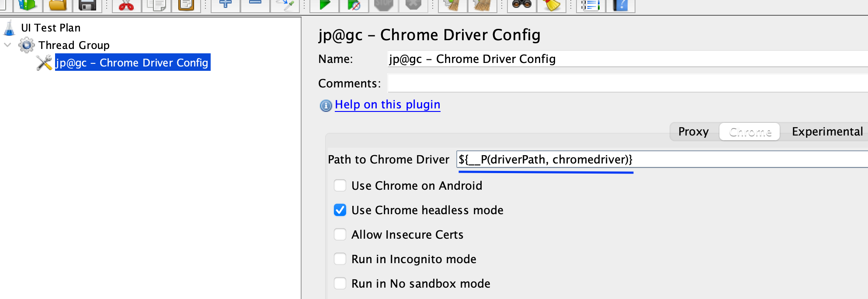
Task: Uncheck Use Chrome headless mode
Action: (340, 210)
